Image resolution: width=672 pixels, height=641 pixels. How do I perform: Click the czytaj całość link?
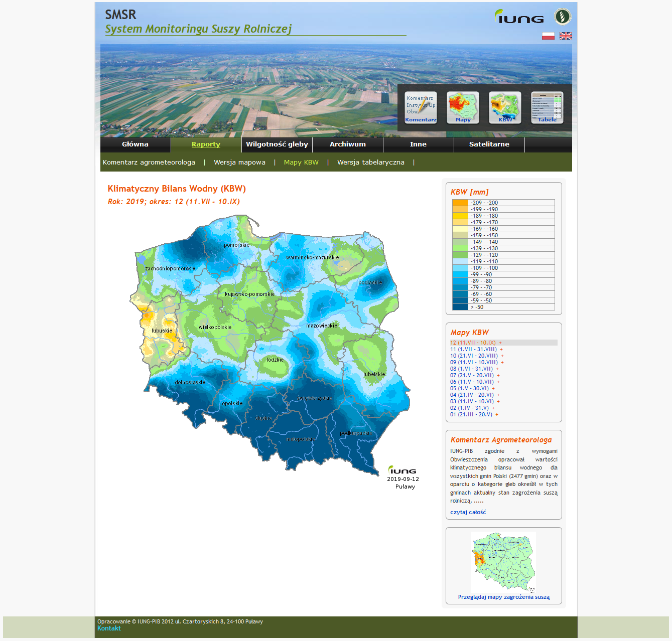pyautogui.click(x=468, y=513)
